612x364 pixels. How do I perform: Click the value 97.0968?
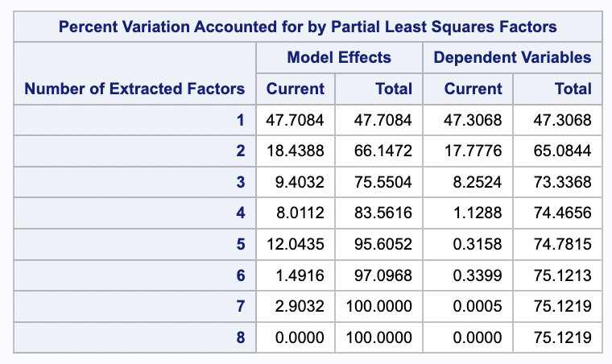(x=383, y=275)
